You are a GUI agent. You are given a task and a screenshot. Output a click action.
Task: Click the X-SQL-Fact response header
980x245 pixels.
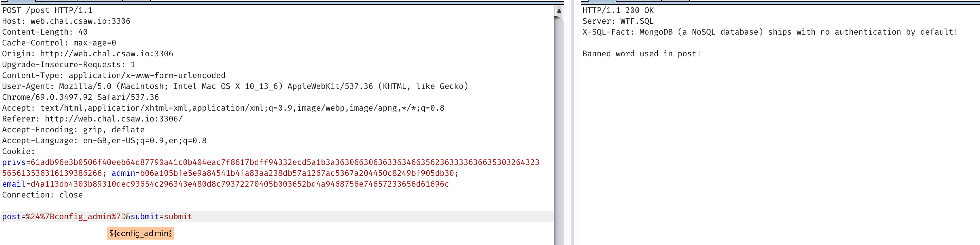(770, 32)
